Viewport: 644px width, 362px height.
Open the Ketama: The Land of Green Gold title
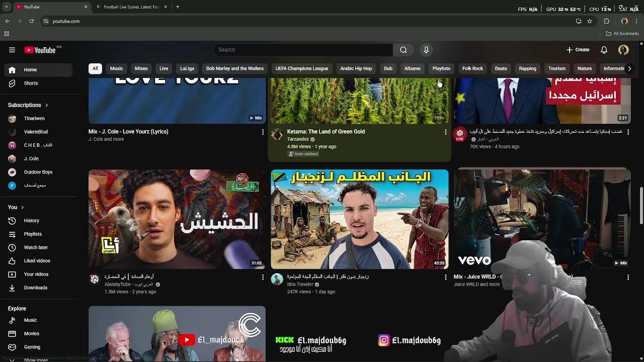coord(326,132)
